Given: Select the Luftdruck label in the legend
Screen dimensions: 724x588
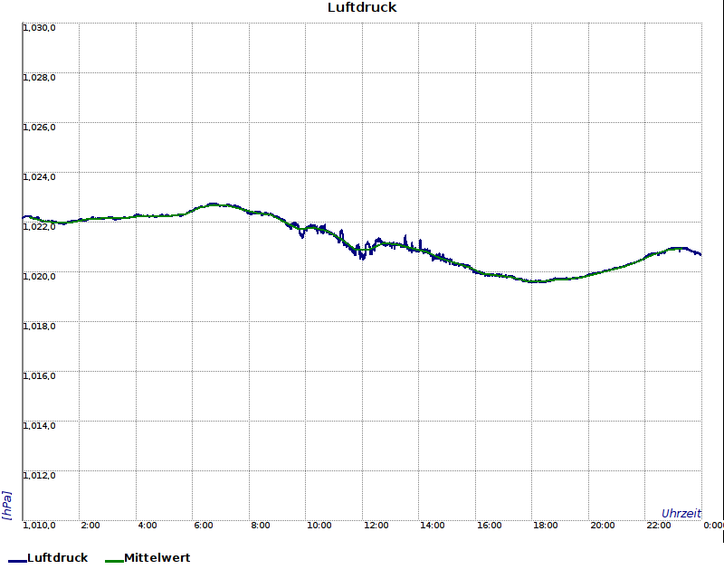Looking at the screenshot, I should [57, 558].
